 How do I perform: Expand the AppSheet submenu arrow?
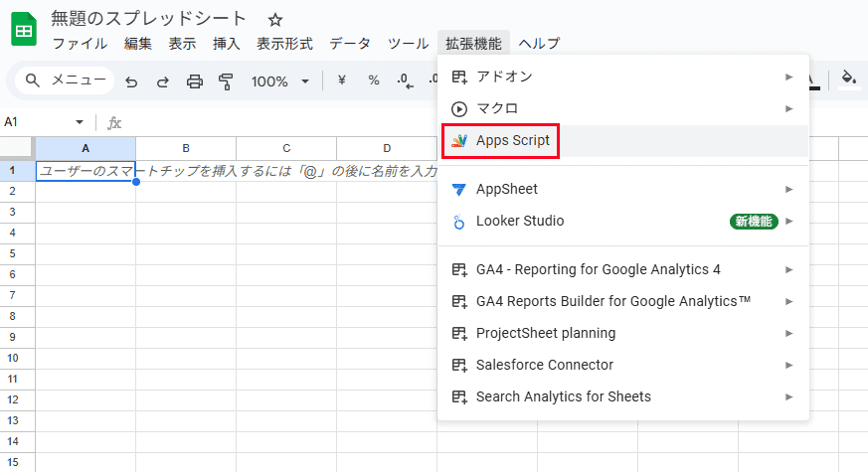tap(789, 189)
